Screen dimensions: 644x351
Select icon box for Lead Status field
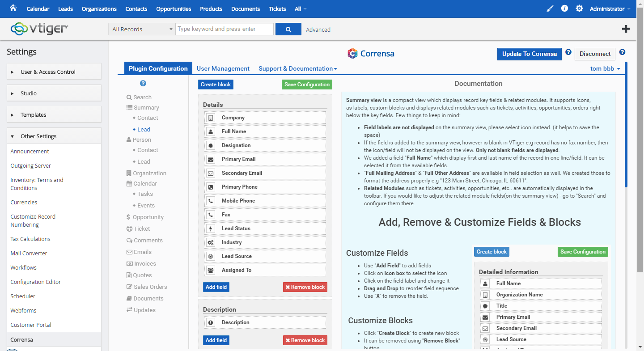pos(211,228)
